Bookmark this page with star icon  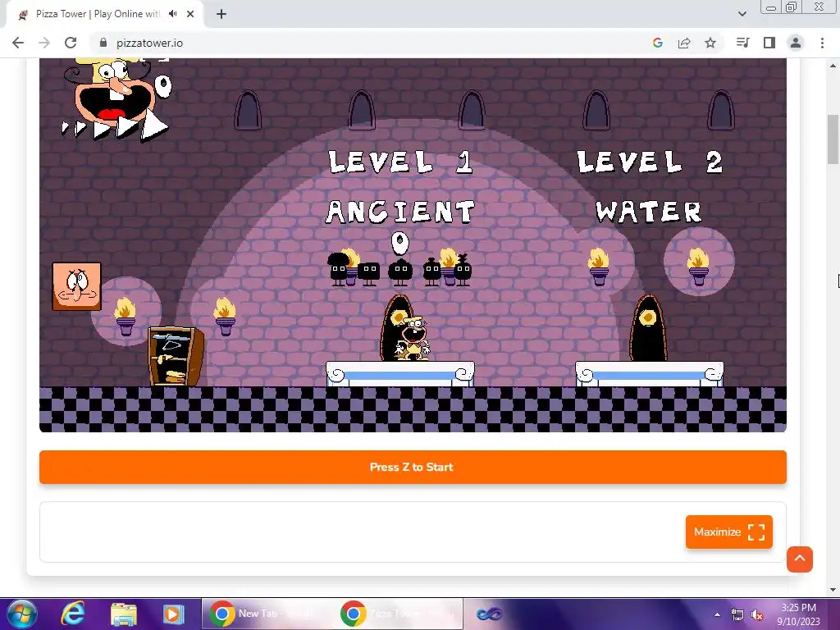[x=710, y=43]
